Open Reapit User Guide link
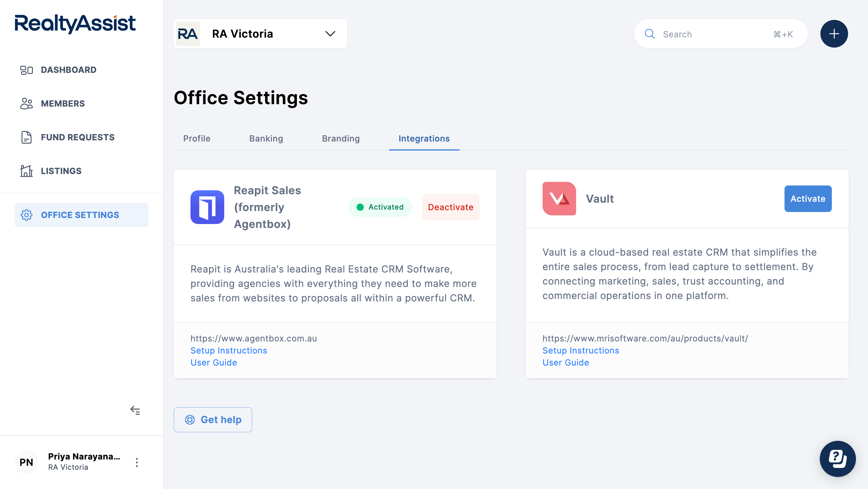The height and width of the screenshot is (489, 868). 214,363
